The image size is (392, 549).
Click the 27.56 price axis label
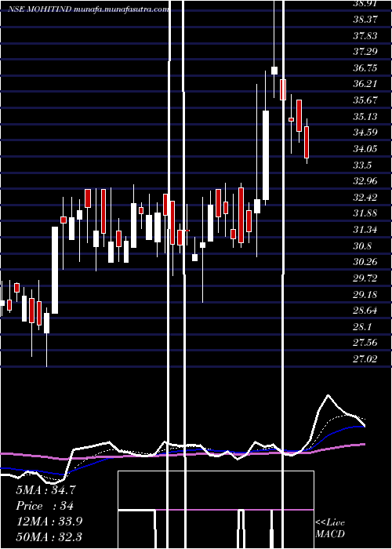[x=365, y=343]
